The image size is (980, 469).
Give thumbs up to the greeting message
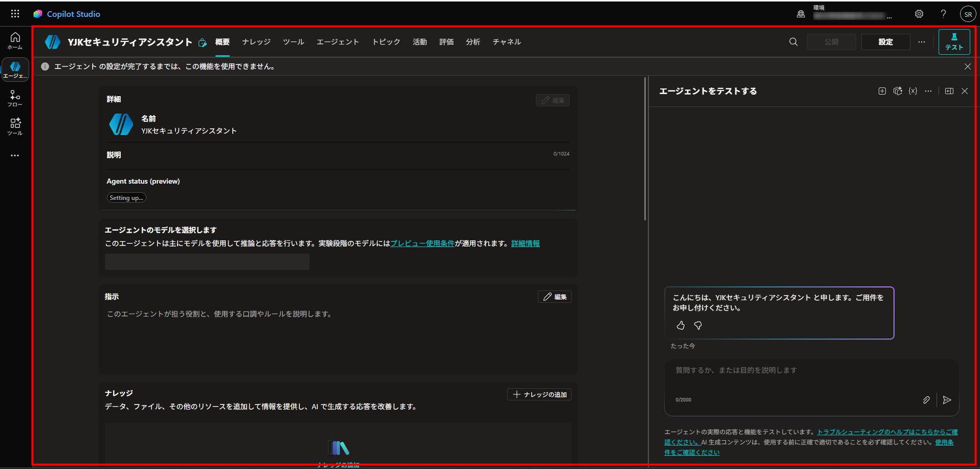[681, 325]
